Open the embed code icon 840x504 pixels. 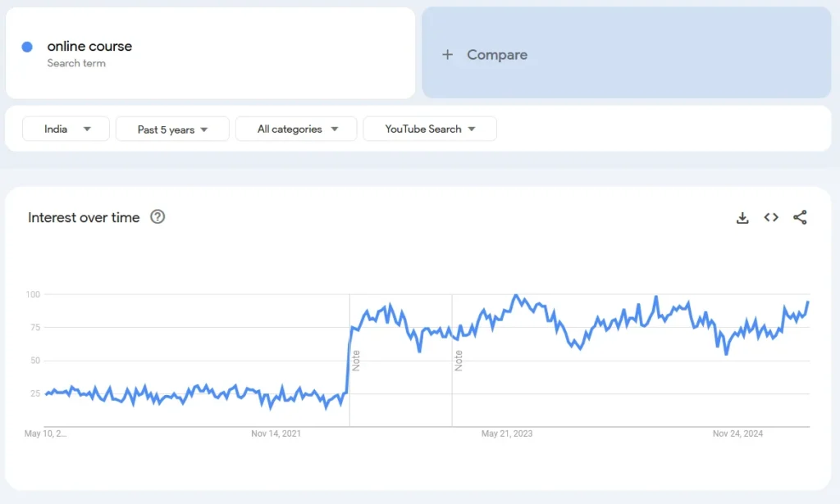(771, 218)
